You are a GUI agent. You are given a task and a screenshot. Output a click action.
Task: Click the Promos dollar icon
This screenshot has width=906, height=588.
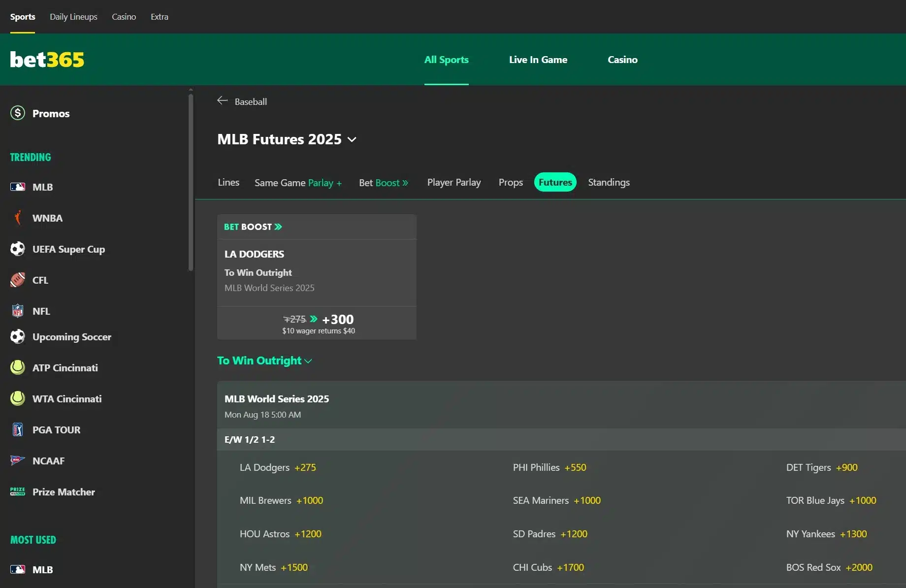click(18, 113)
